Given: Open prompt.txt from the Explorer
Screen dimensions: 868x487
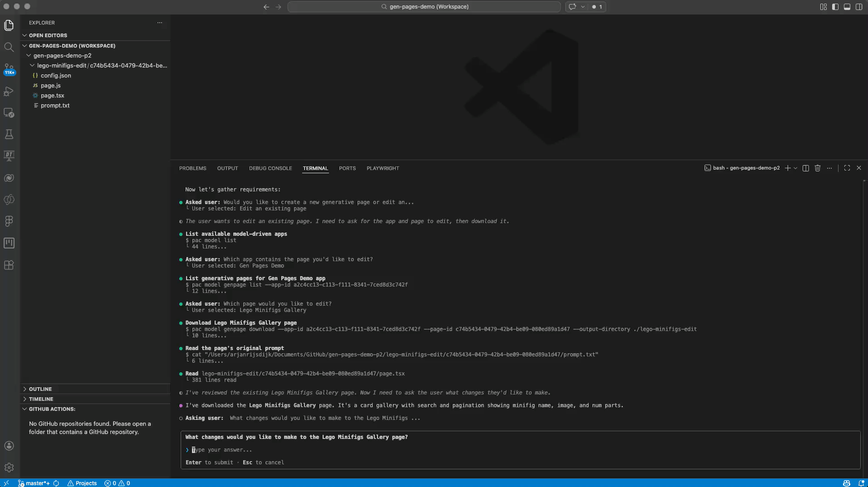Looking at the screenshot, I should 55,105.
